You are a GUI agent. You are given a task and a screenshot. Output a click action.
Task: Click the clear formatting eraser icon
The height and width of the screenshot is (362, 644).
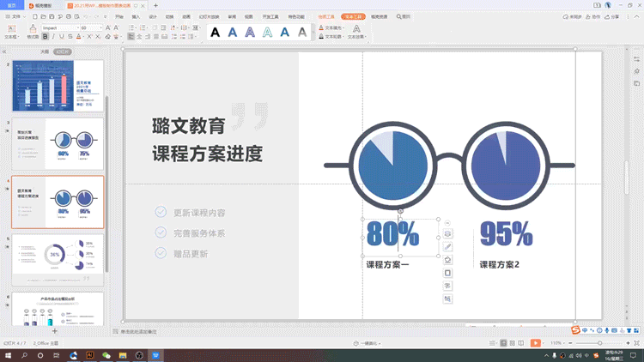pos(107,37)
